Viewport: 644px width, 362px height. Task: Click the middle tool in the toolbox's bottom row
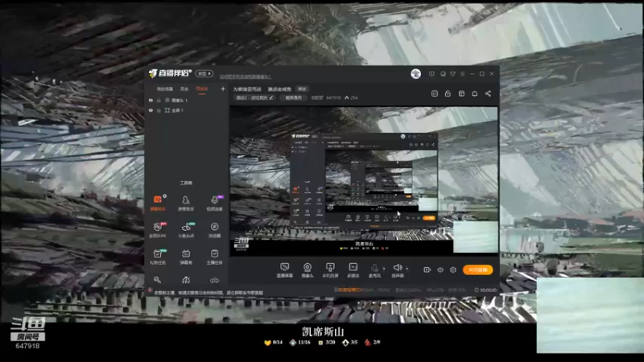(186, 280)
